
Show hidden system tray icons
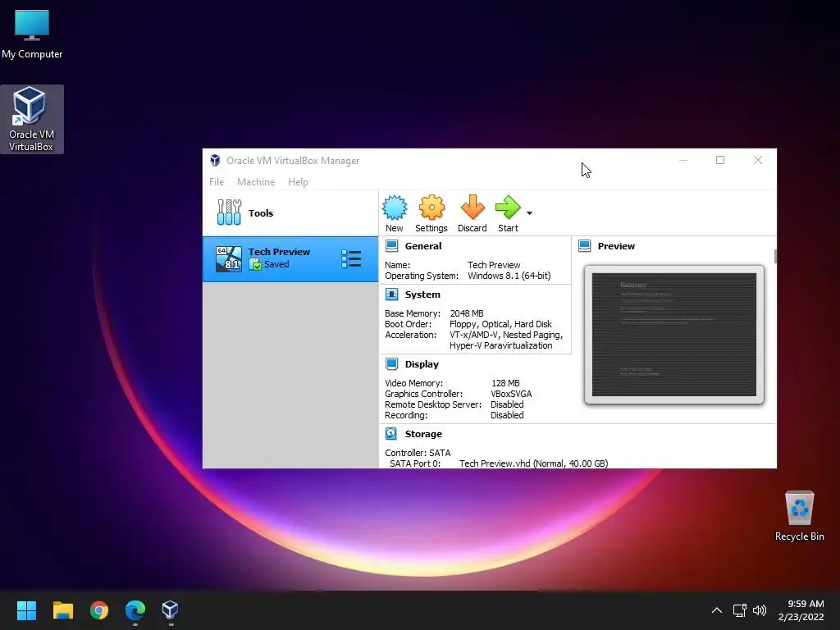[716, 609]
